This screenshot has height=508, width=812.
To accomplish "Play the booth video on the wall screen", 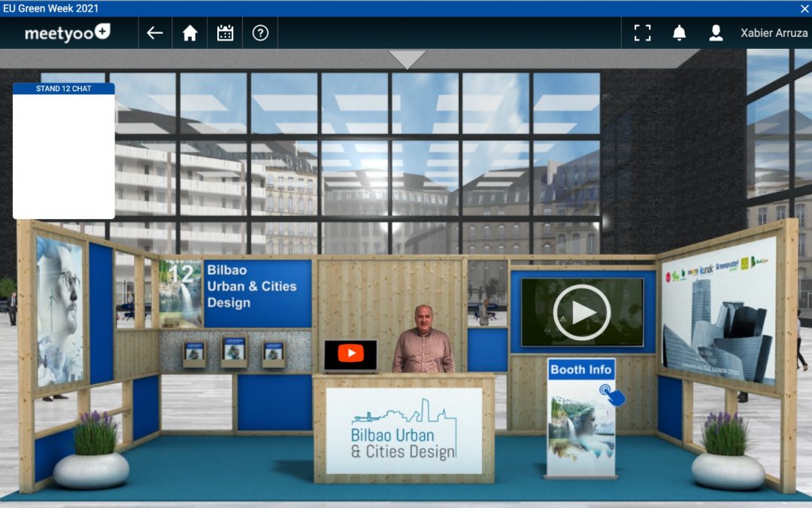I will [x=582, y=312].
